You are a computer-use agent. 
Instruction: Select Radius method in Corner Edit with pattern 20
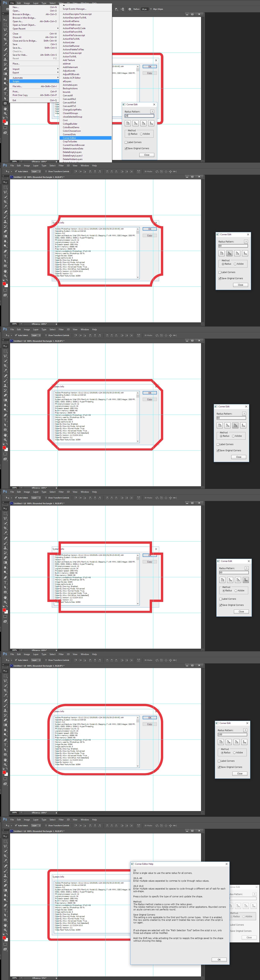tap(133, 134)
